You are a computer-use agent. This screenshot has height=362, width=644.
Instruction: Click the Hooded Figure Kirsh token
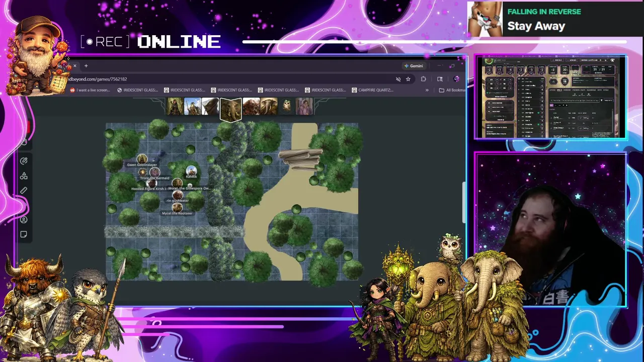[152, 184]
